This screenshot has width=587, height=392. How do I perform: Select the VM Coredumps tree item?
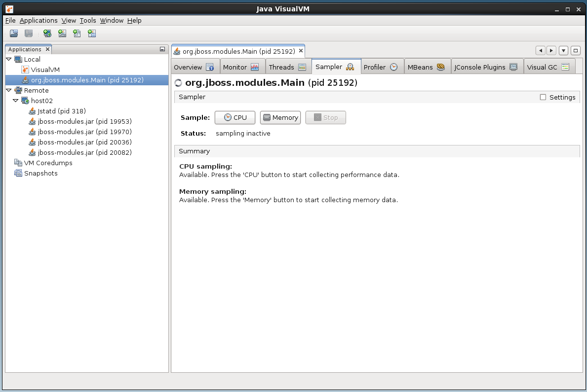click(48, 163)
